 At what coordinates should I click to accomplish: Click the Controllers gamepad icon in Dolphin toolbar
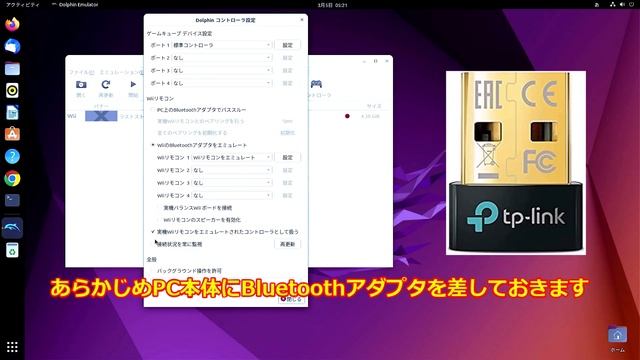pyautogui.click(x=316, y=84)
